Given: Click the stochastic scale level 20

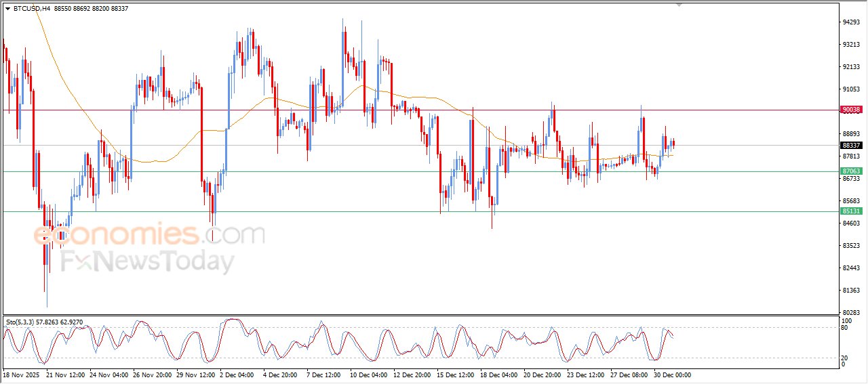Looking at the screenshot, I should 845,358.
